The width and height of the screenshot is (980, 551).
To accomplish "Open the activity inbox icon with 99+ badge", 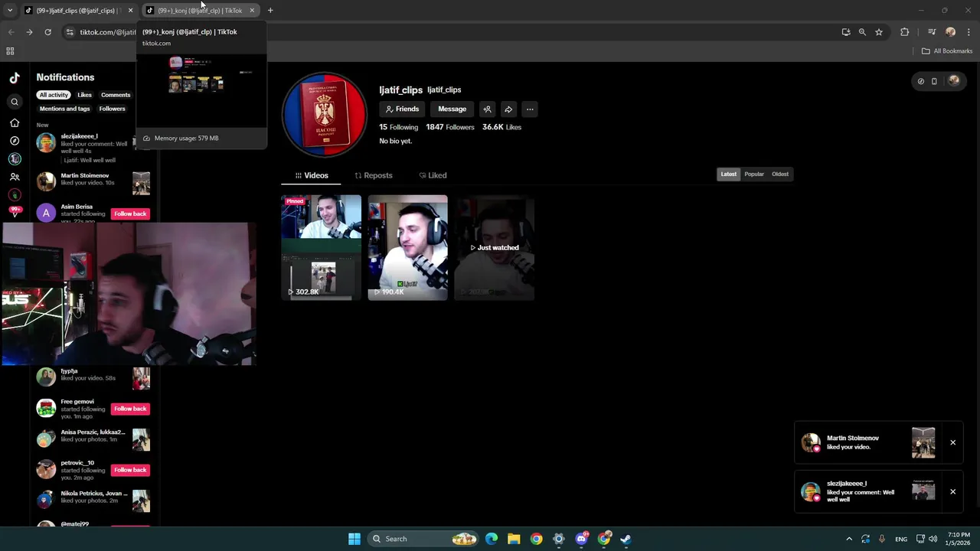I will [15, 212].
